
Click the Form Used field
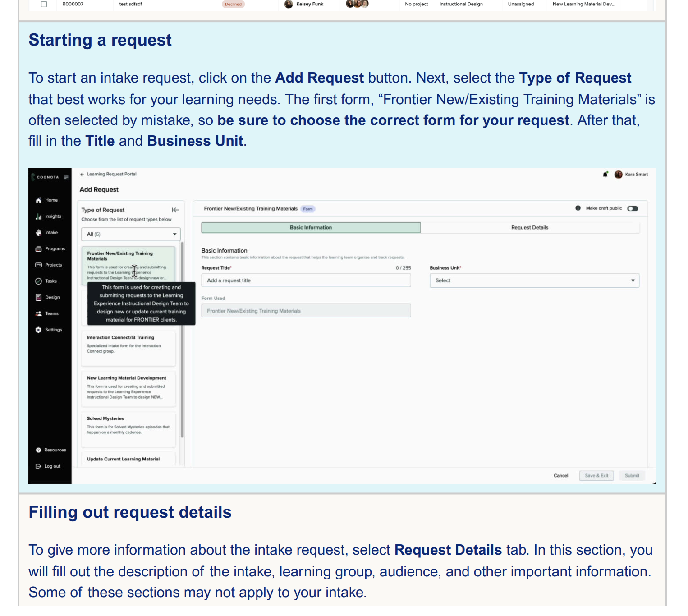(x=306, y=311)
